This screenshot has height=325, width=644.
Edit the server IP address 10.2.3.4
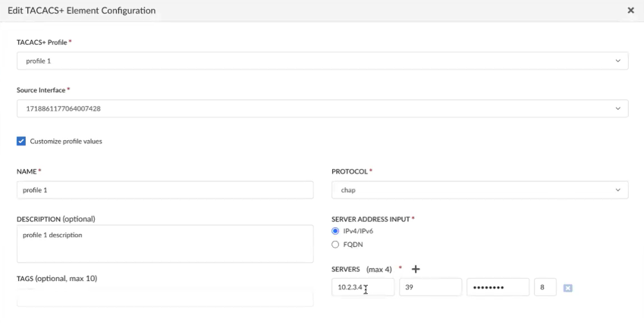click(x=362, y=287)
